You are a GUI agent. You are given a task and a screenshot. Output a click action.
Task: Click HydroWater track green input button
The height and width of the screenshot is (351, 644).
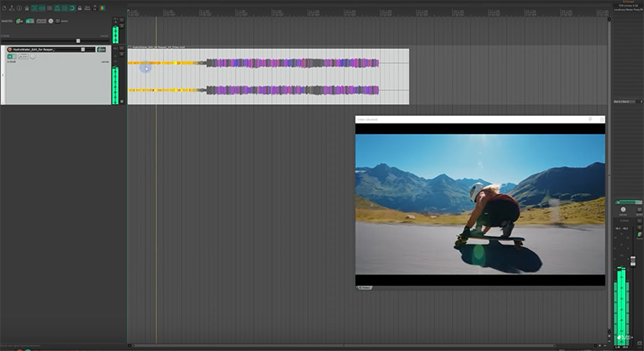click(x=12, y=56)
